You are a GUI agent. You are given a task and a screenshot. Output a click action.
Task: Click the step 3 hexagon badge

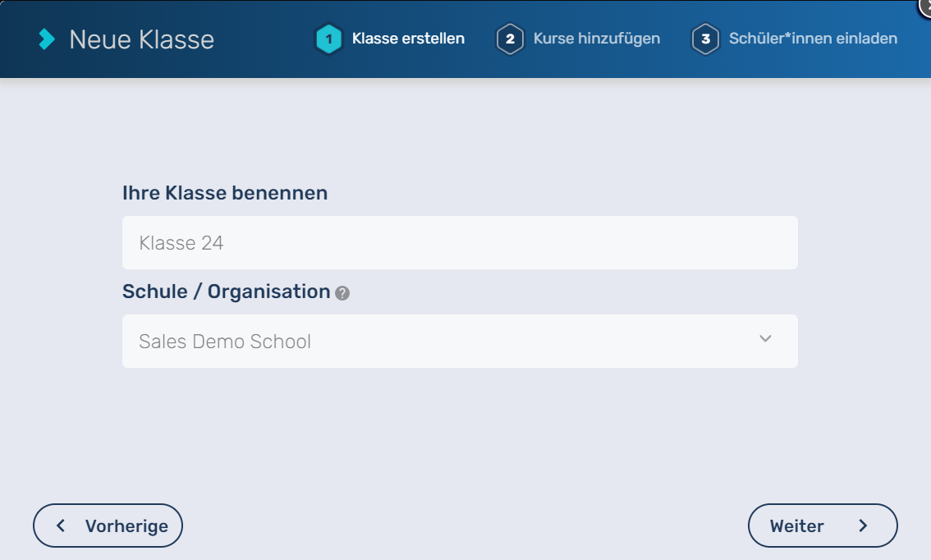pos(705,39)
